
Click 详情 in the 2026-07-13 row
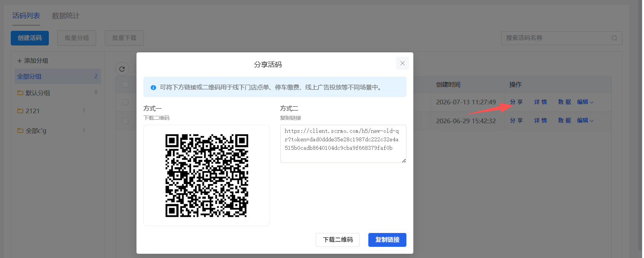pos(540,102)
